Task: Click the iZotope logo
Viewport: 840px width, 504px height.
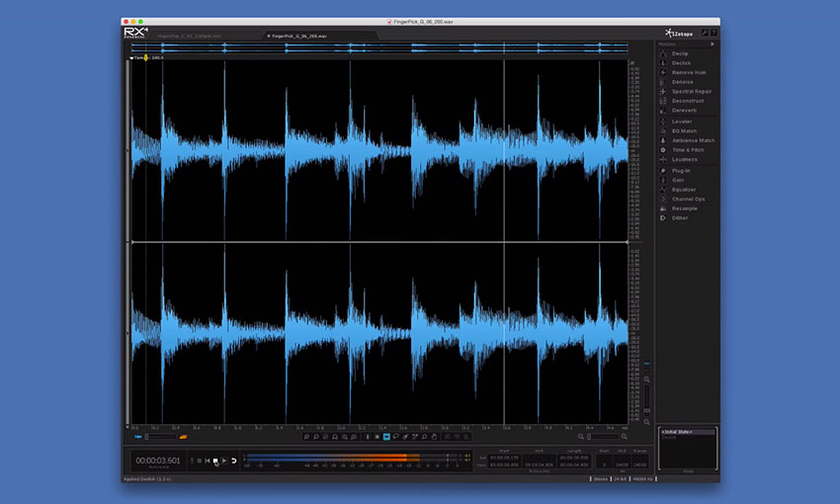Action: click(679, 34)
